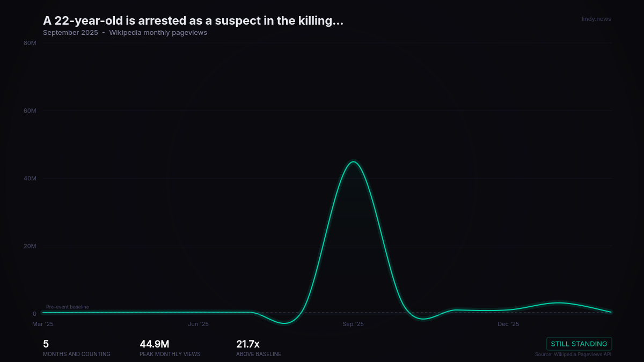
Task: Select the Sep '25 axis label
Action: tap(353, 324)
